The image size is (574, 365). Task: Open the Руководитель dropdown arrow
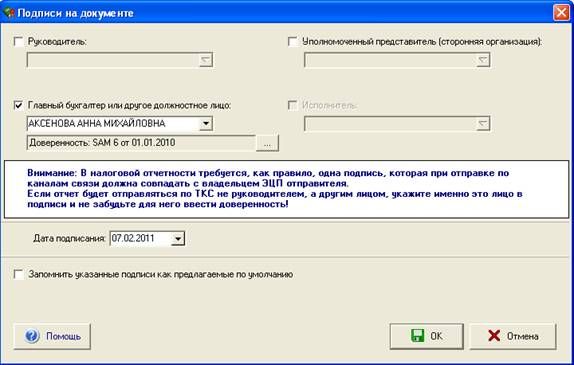(x=206, y=60)
